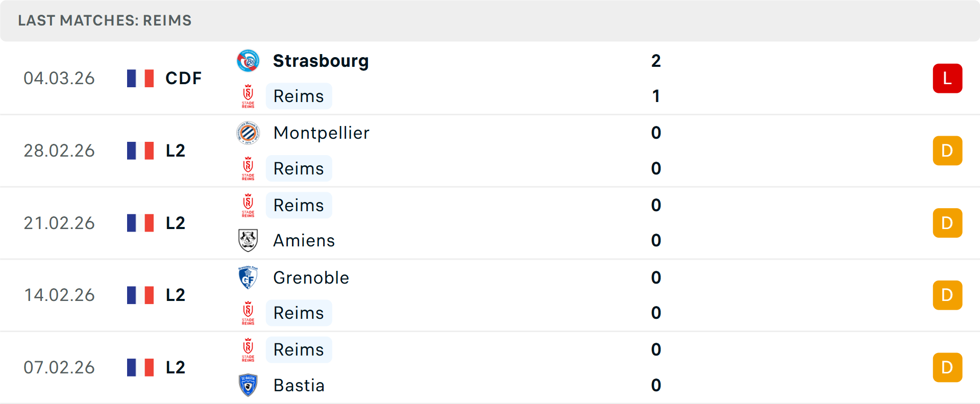Open the L2 label on 14.02.26
The width and height of the screenshot is (980, 404).
tap(175, 295)
